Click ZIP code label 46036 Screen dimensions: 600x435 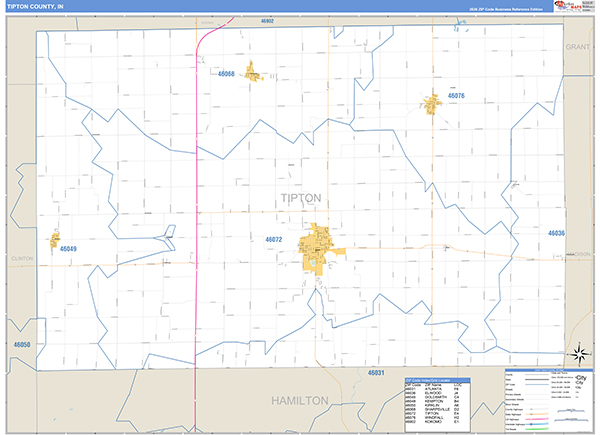pos(556,233)
